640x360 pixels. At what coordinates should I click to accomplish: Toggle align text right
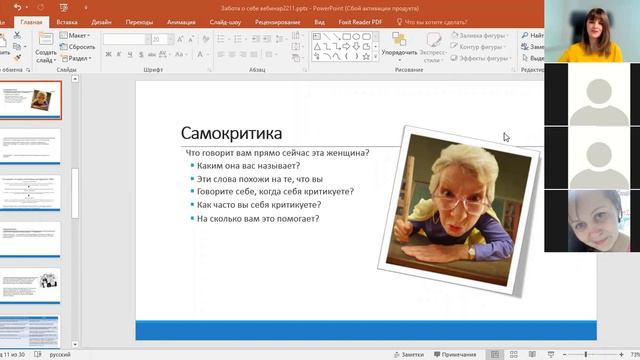coord(243,54)
